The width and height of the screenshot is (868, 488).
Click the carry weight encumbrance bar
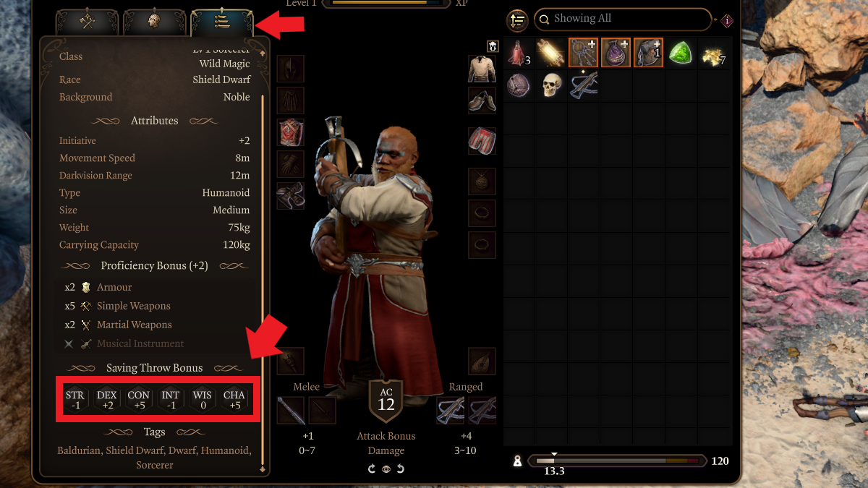point(616,461)
